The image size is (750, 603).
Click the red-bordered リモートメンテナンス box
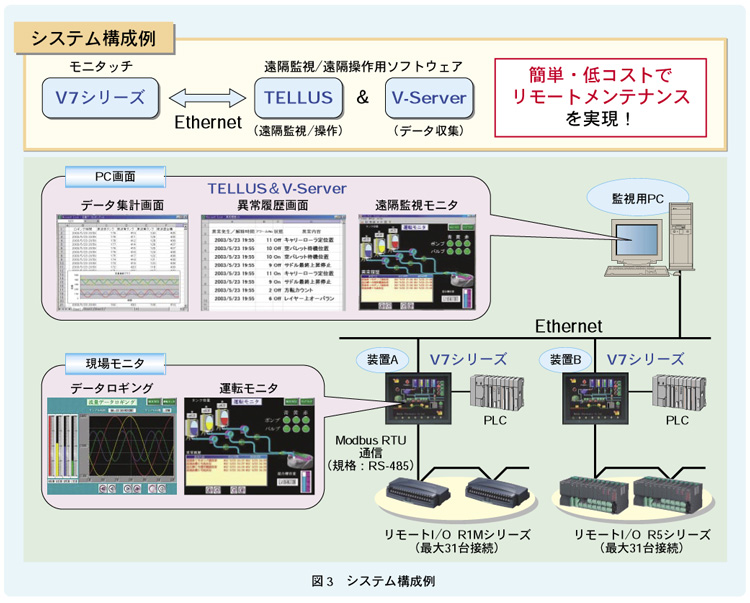[600, 98]
